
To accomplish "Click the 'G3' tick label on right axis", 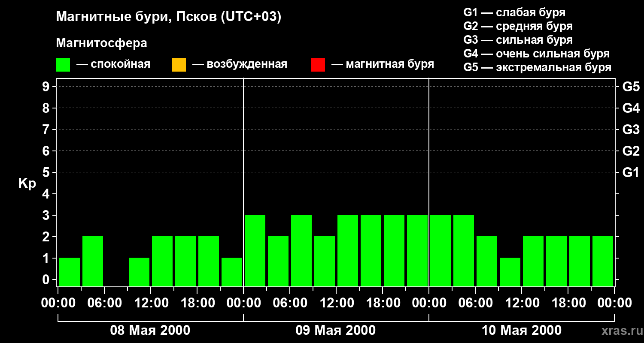I will pos(631,129).
